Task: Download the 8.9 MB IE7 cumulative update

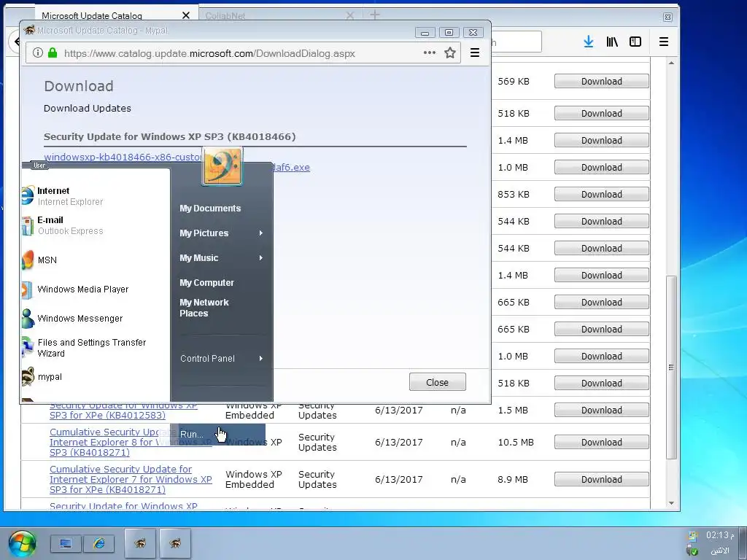Action: point(602,480)
